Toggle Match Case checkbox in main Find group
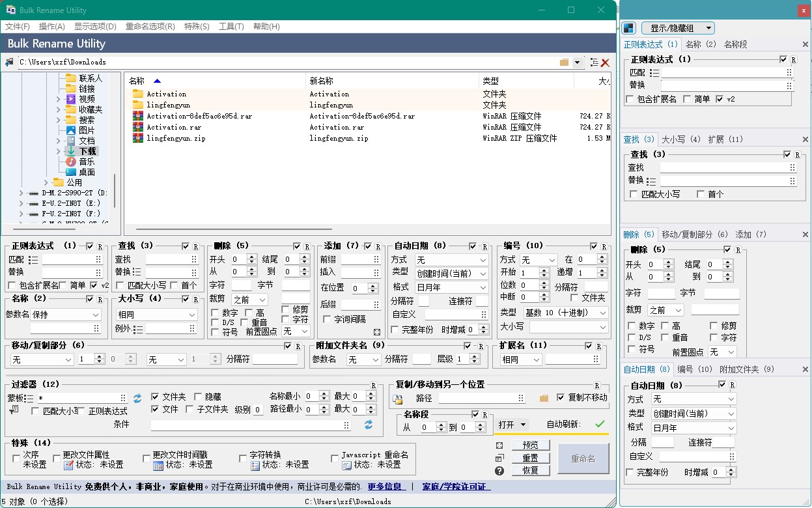The width and height of the screenshot is (812, 508). click(120, 285)
